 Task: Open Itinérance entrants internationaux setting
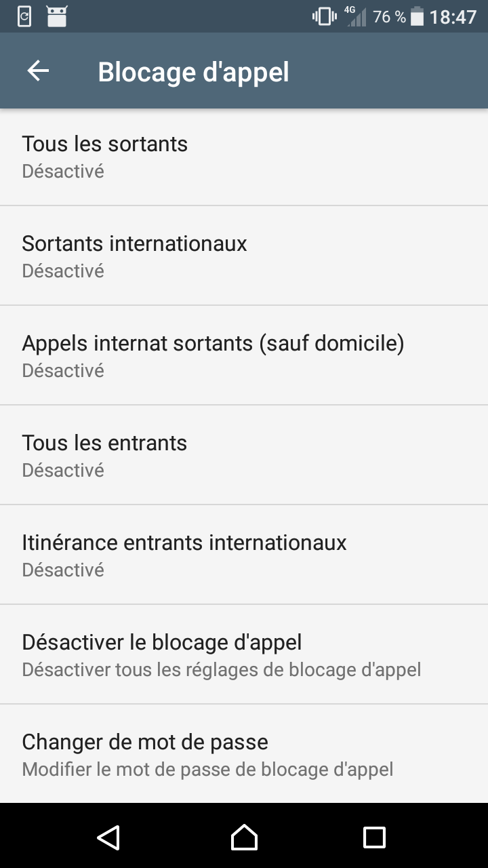click(244, 555)
